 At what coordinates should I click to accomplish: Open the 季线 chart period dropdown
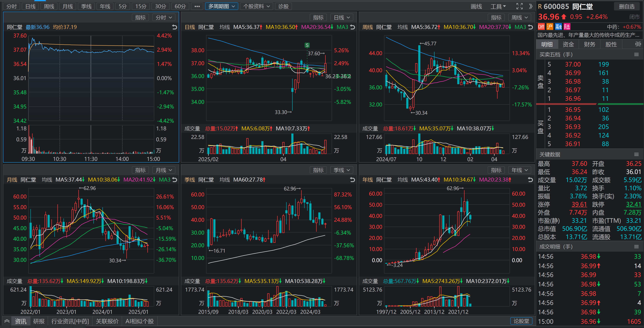pyautogui.click(x=341, y=170)
